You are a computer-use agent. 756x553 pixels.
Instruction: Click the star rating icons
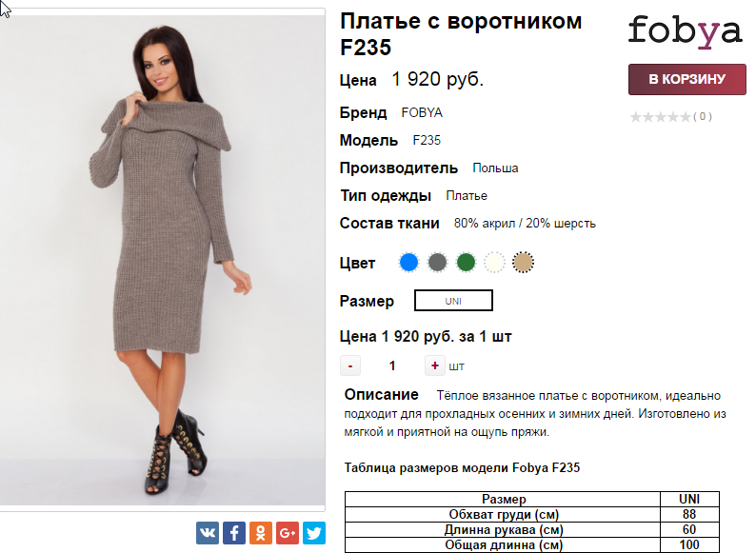660,117
